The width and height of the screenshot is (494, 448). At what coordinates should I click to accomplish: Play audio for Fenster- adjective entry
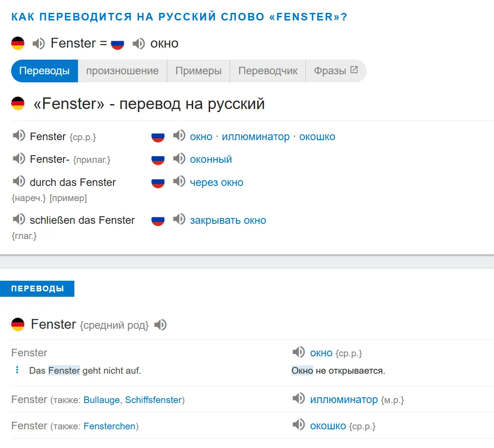click(x=19, y=158)
